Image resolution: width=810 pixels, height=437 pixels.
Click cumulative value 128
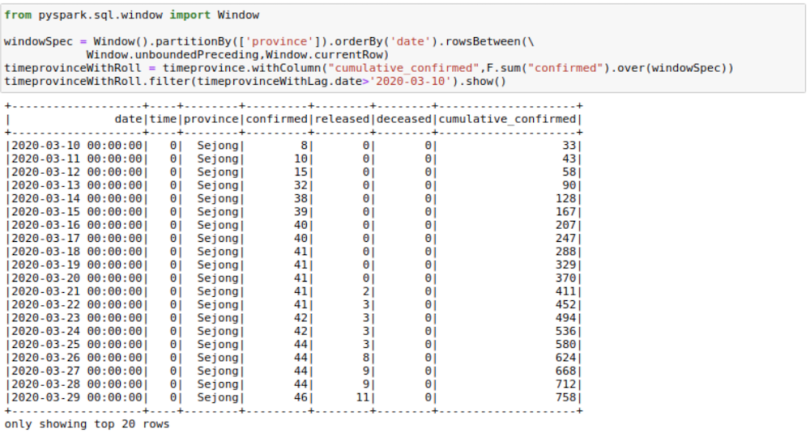[566, 198]
